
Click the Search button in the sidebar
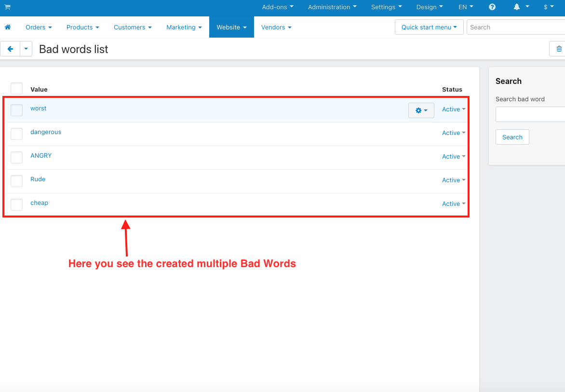click(x=512, y=137)
